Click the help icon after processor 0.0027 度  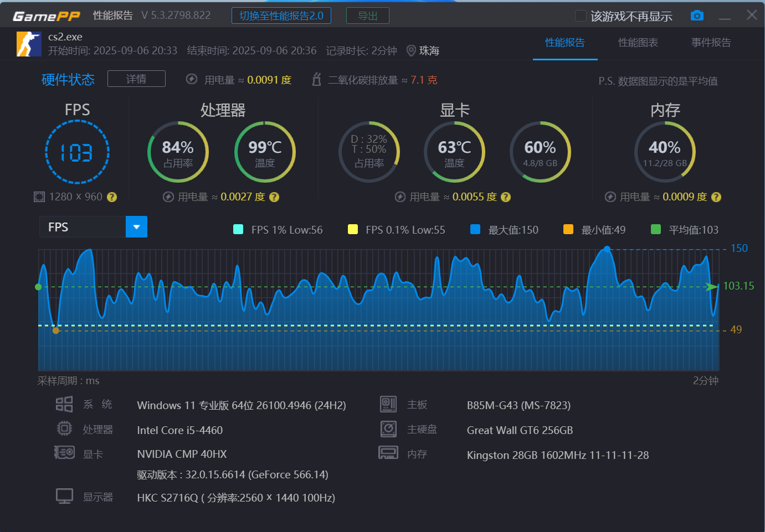[x=274, y=197]
